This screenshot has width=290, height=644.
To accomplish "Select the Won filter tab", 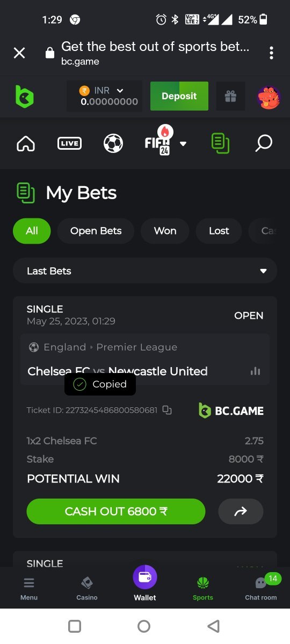I will coord(165,231).
